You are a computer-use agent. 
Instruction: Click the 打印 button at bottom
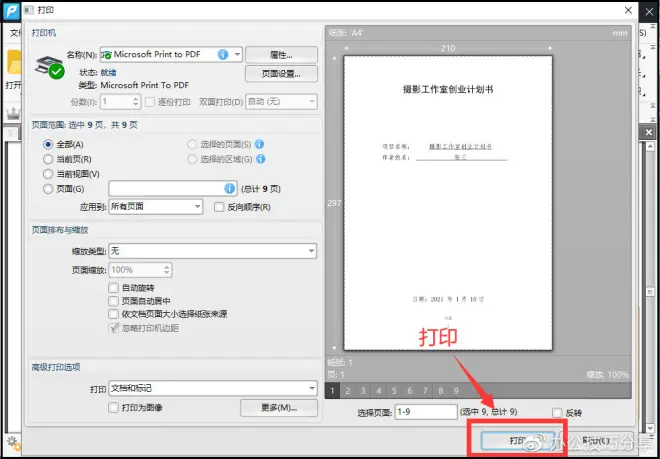518,440
